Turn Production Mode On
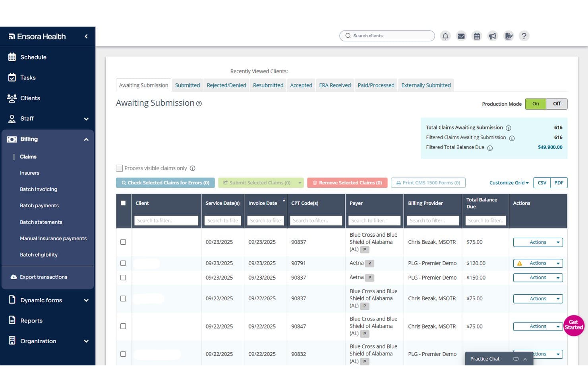588x392 pixels. [x=536, y=104]
